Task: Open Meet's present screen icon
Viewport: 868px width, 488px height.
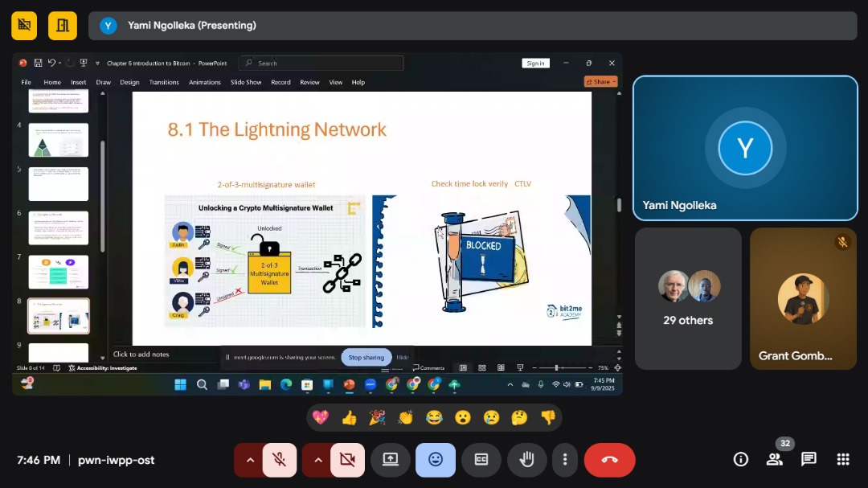Action: [391, 459]
